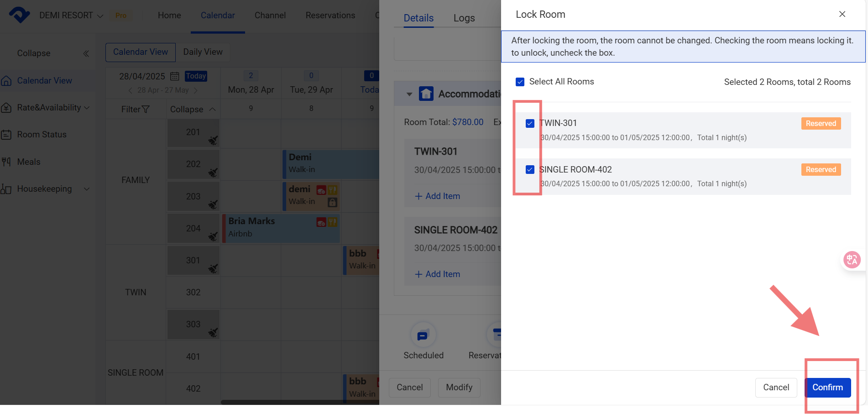Collapse the Accommodation section triangle

click(x=409, y=94)
